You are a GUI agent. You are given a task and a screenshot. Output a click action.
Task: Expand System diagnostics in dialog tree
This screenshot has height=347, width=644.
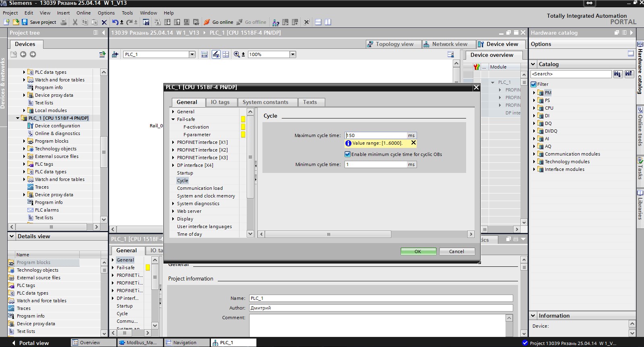tap(173, 204)
